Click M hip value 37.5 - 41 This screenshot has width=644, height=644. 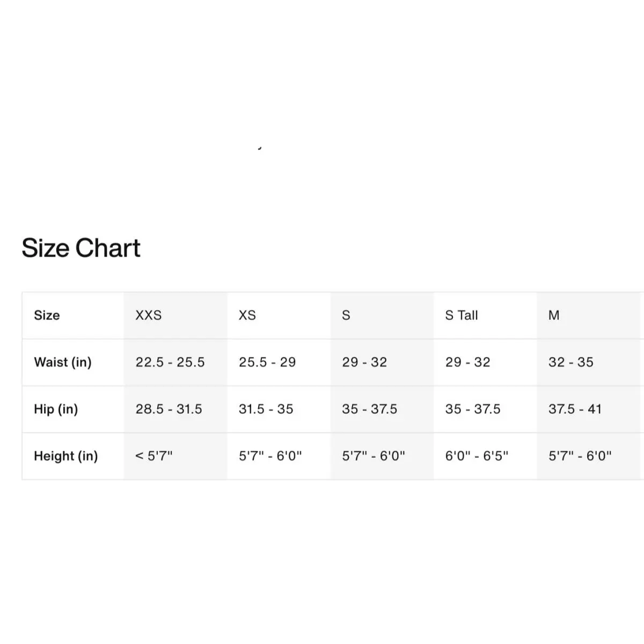pyautogui.click(x=575, y=409)
